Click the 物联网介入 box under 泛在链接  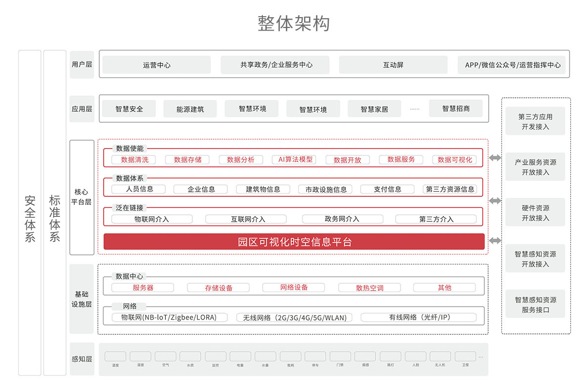(x=152, y=219)
